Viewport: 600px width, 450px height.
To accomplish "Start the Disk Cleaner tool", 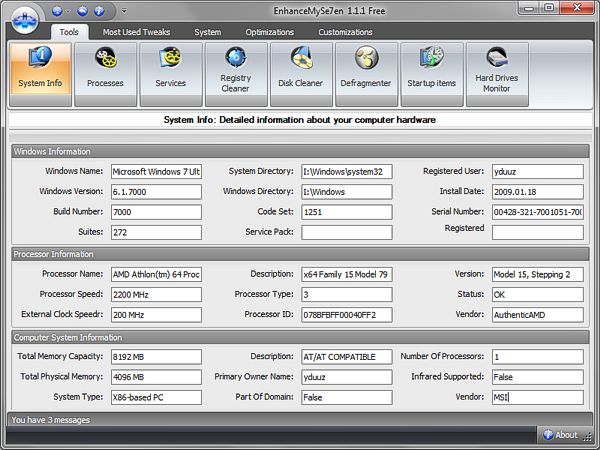I will pyautogui.click(x=301, y=74).
